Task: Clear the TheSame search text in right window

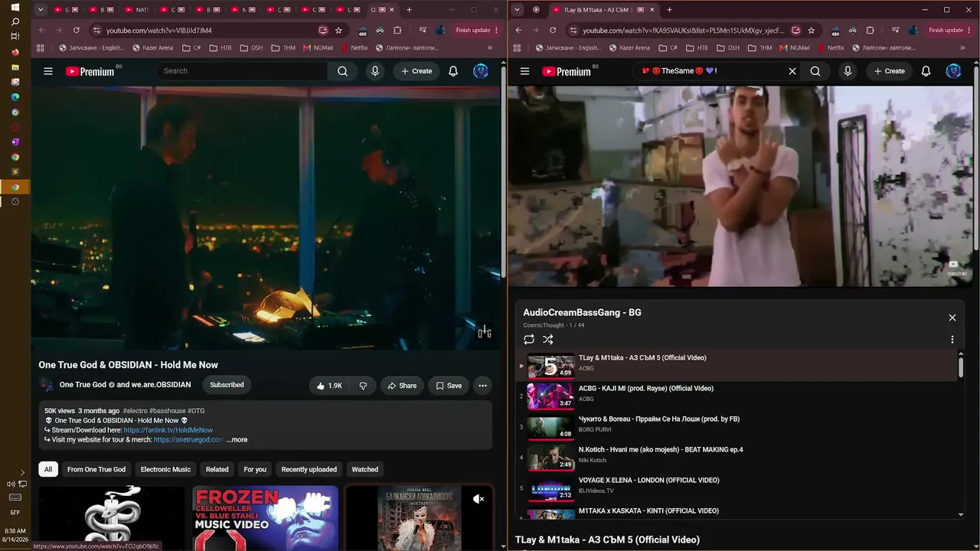Action: 792,71
